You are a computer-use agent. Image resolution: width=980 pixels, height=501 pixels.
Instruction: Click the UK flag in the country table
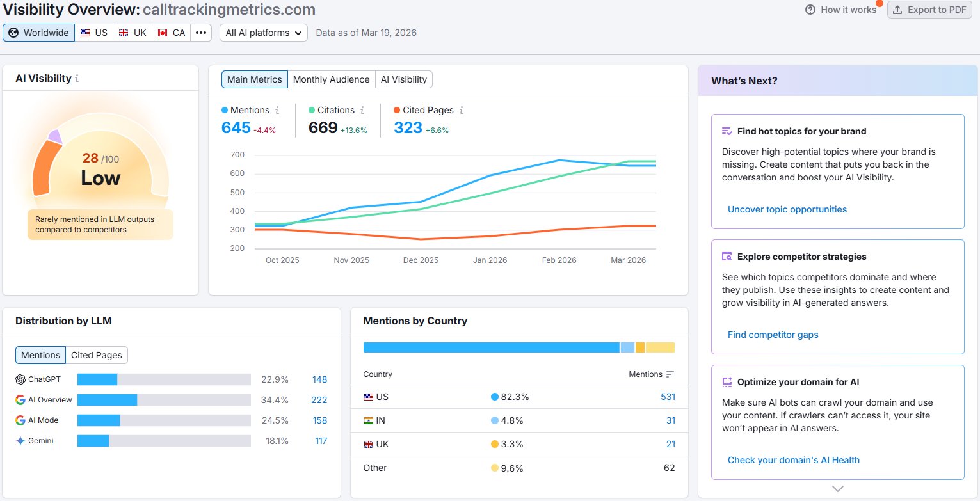tap(368, 444)
